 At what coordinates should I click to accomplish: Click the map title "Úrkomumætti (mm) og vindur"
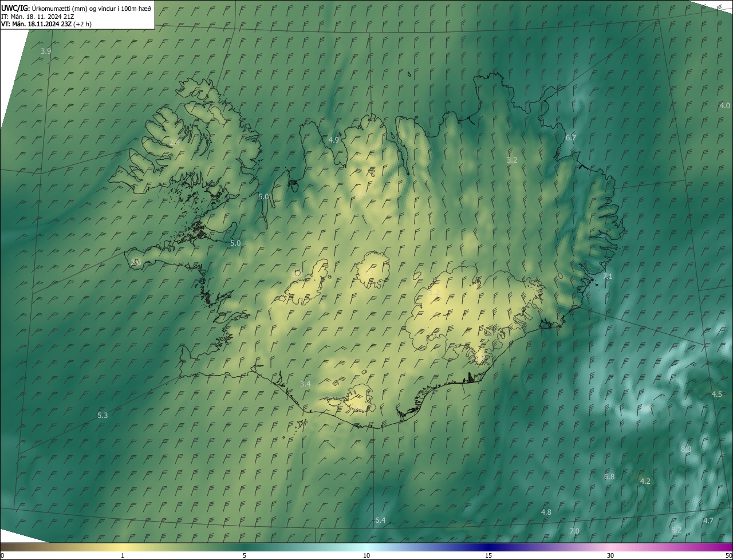coord(66,8)
